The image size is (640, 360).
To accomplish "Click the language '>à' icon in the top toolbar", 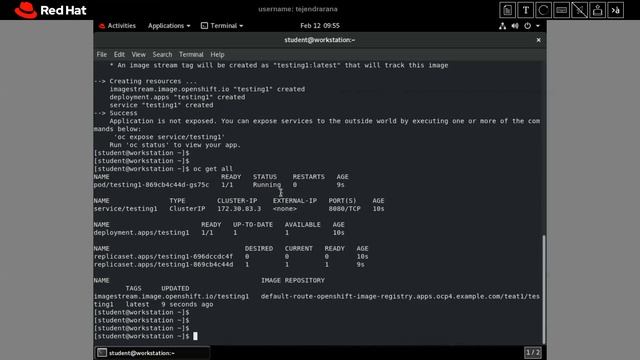I will pos(616,10).
